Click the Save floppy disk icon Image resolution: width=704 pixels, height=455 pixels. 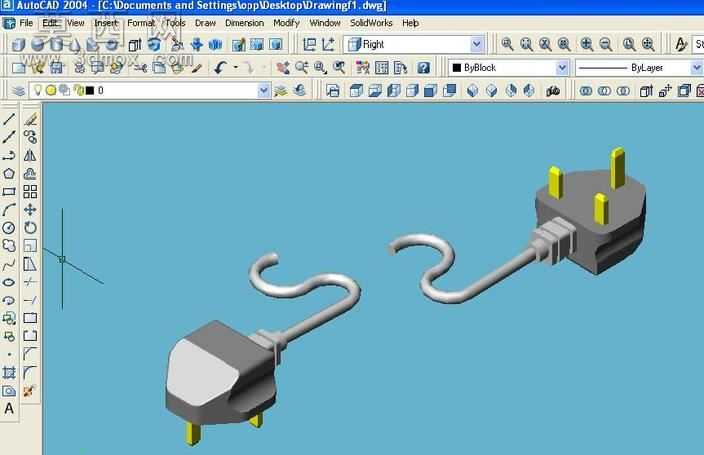[x=57, y=68]
